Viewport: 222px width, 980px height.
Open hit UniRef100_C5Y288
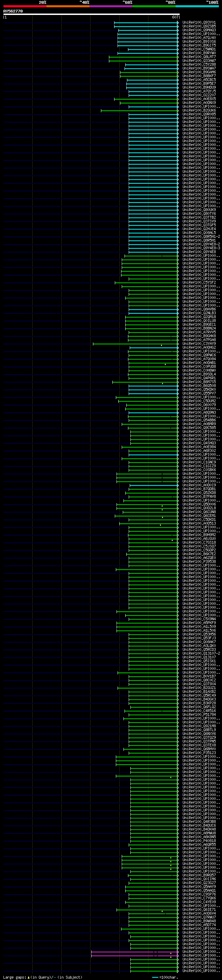(199, 65)
